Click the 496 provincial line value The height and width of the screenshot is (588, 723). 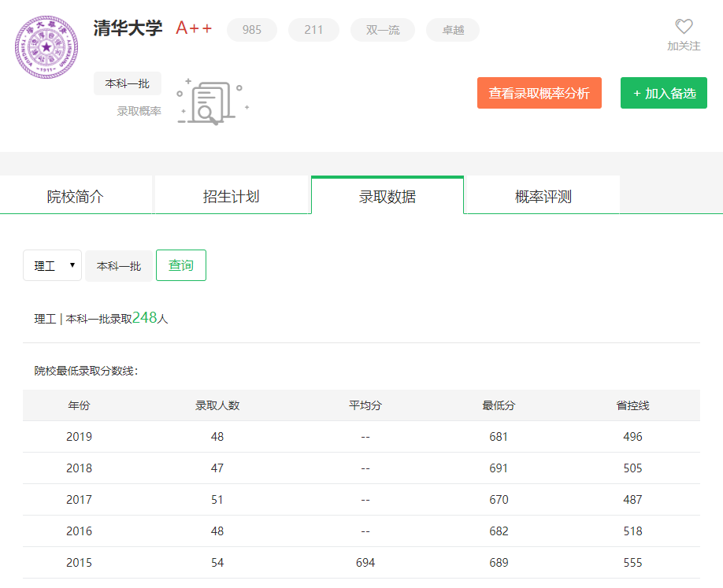[x=632, y=436]
